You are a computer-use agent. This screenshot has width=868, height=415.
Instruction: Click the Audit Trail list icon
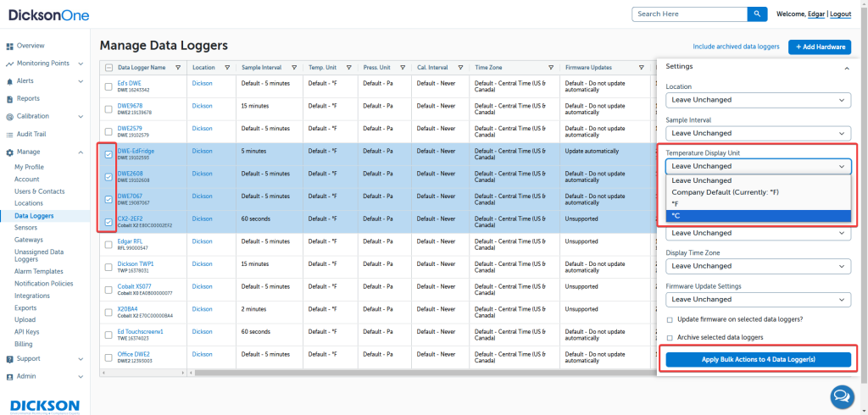[x=8, y=135]
